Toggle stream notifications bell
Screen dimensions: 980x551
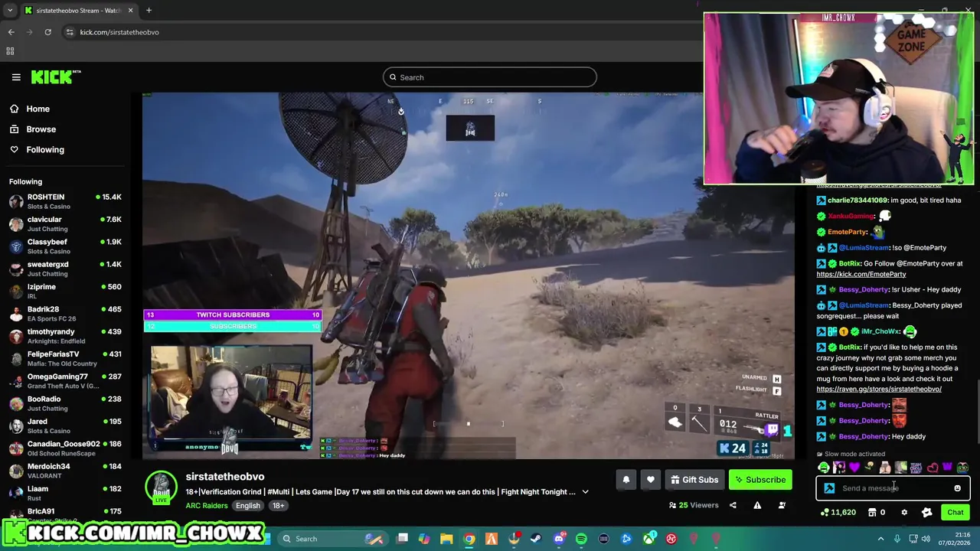(x=626, y=480)
